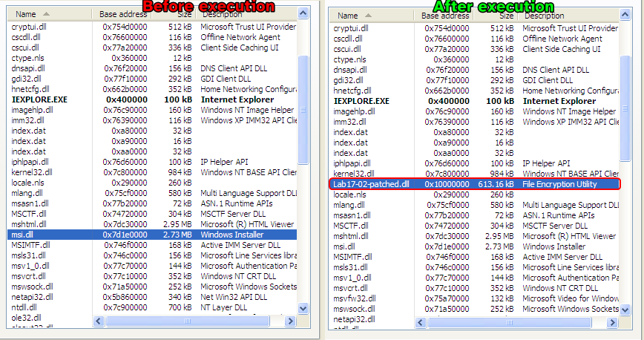Select cryptui.dll row in Before execution list
This screenshot has width=644, height=340.
coord(29,27)
